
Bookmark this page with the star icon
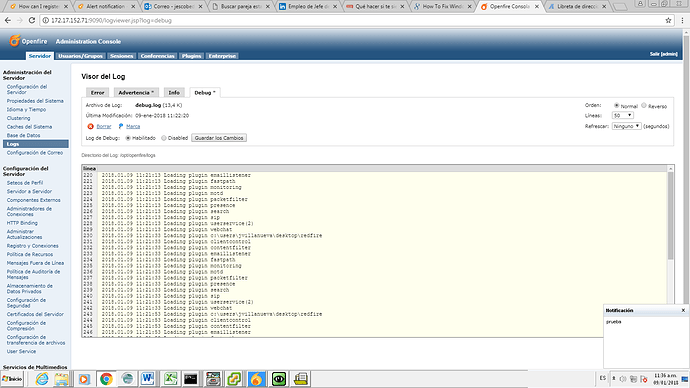[668, 20]
